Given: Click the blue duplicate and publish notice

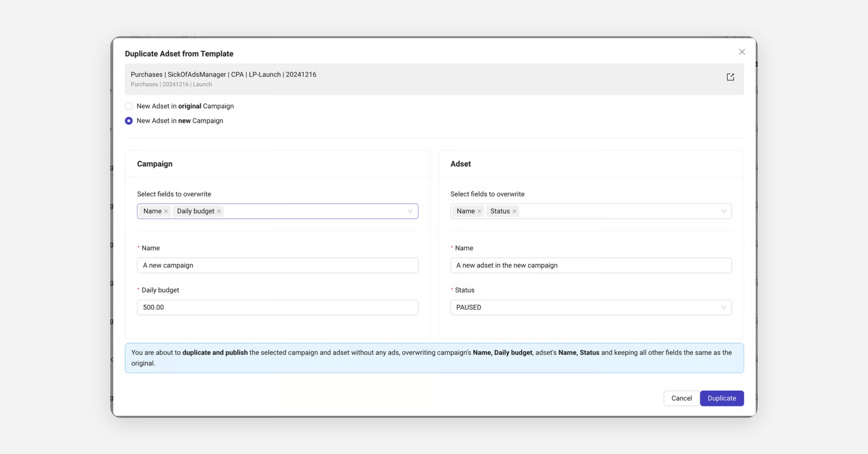Looking at the screenshot, I should 434,358.
